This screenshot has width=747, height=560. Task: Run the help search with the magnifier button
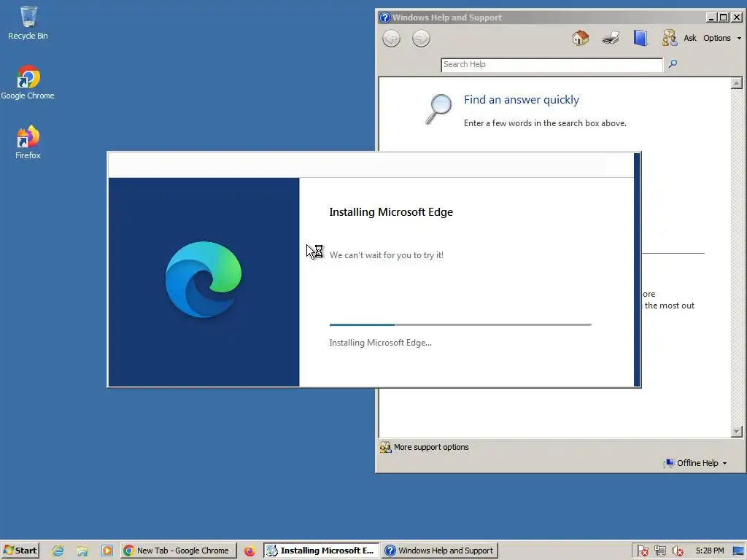tap(673, 64)
